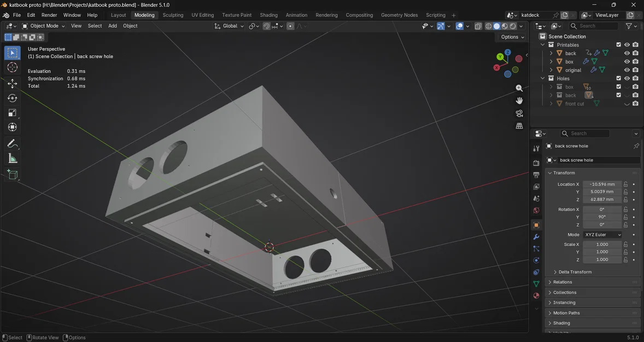644x342 pixels.
Task: Open the Object Data mesh properties tab
Action: [x=536, y=283]
